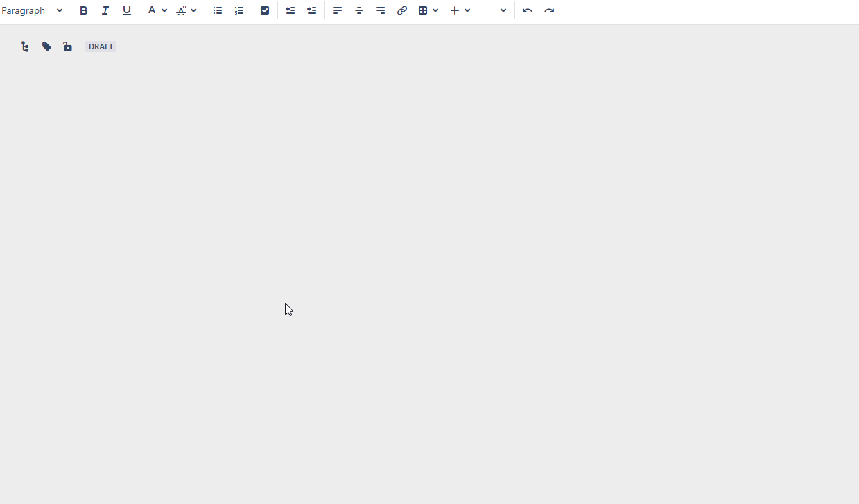Apply text color with the A button
This screenshot has width=859, height=504.
tap(152, 10)
